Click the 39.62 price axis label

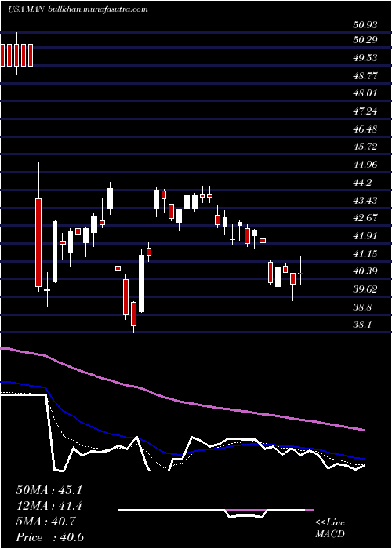[365, 289]
